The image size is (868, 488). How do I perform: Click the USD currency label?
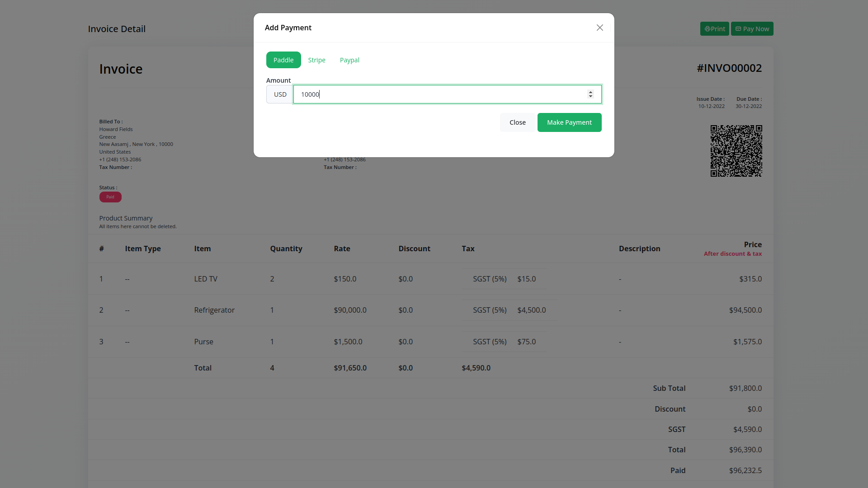280,94
